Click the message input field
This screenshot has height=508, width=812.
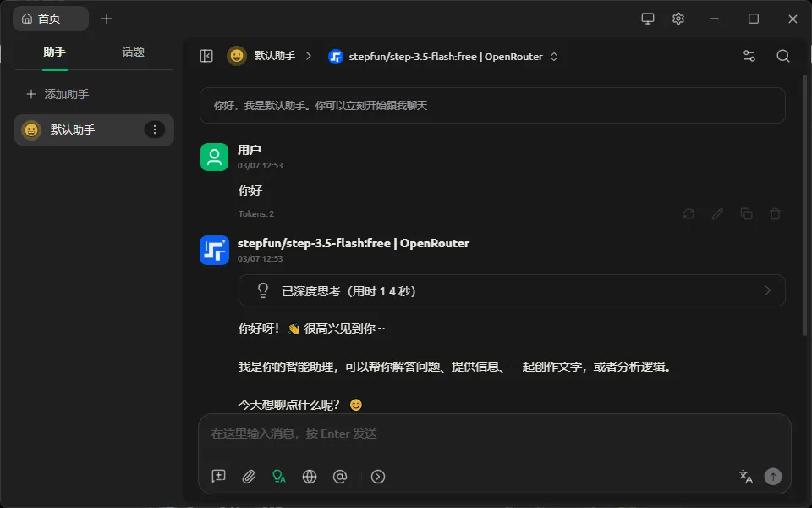click(491, 433)
